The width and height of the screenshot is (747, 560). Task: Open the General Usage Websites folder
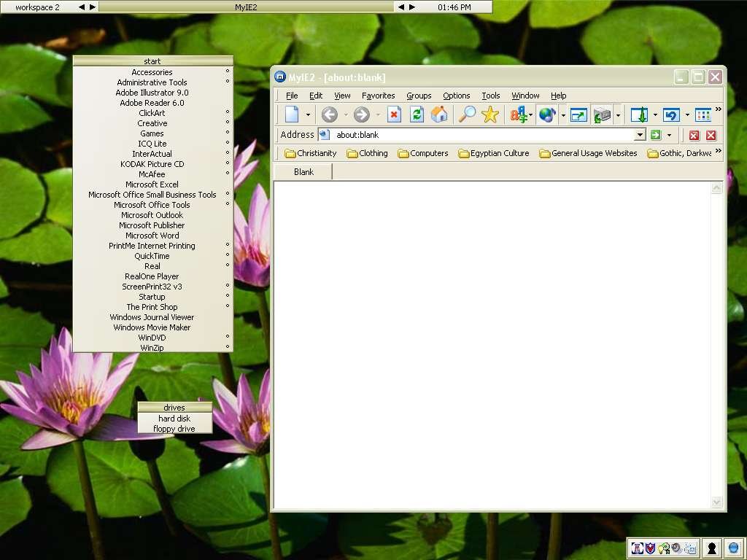(x=588, y=153)
